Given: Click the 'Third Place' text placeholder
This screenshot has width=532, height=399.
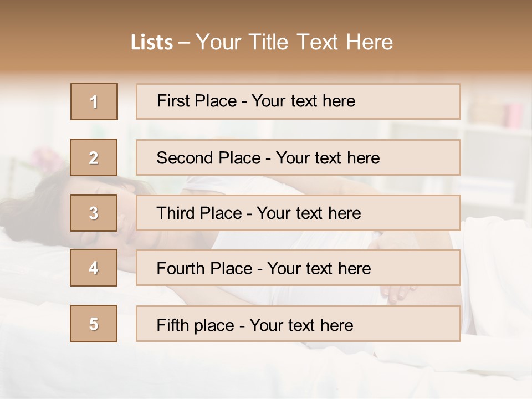Looking at the screenshot, I should tap(298, 213).
